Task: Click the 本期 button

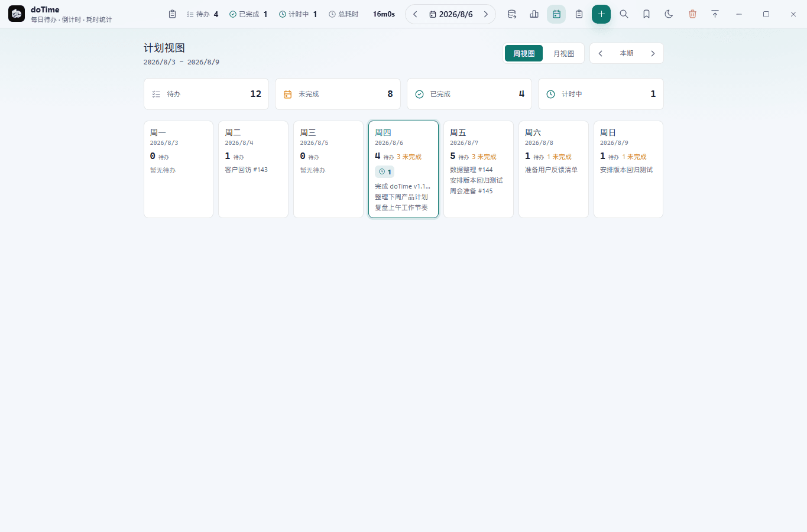Action: tap(627, 53)
